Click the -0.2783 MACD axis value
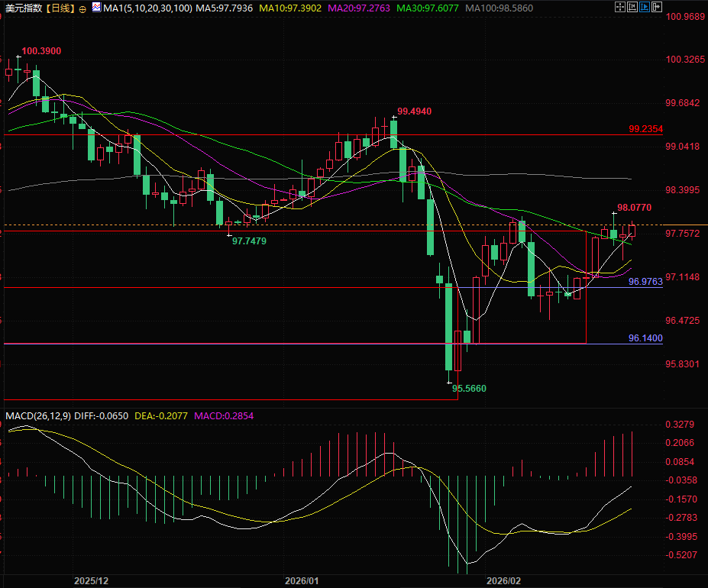 click(x=681, y=518)
